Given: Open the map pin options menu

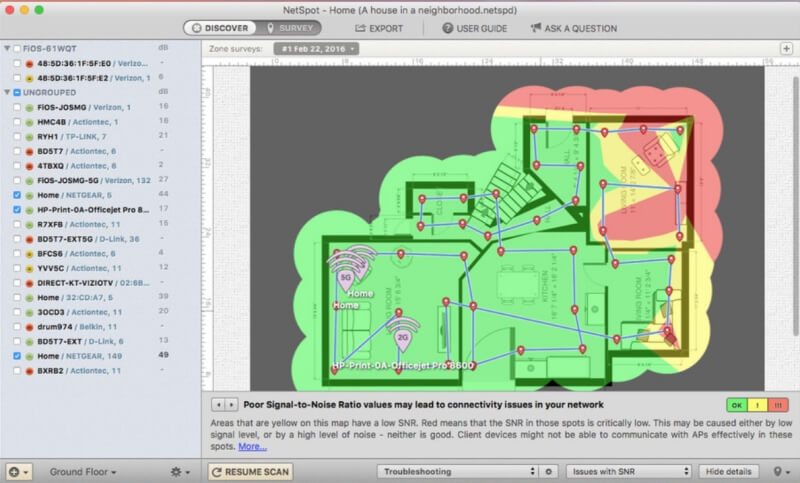Looking at the screenshot, I should coord(780,472).
